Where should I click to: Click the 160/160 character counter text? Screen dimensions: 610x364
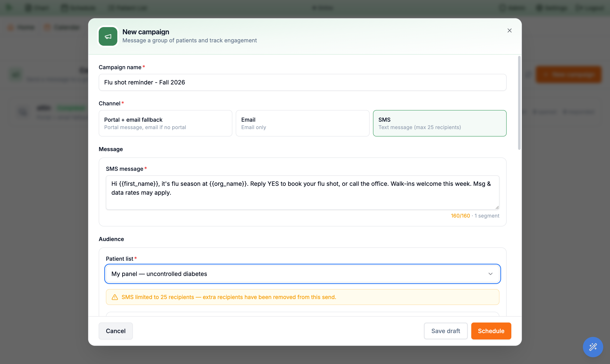click(460, 216)
